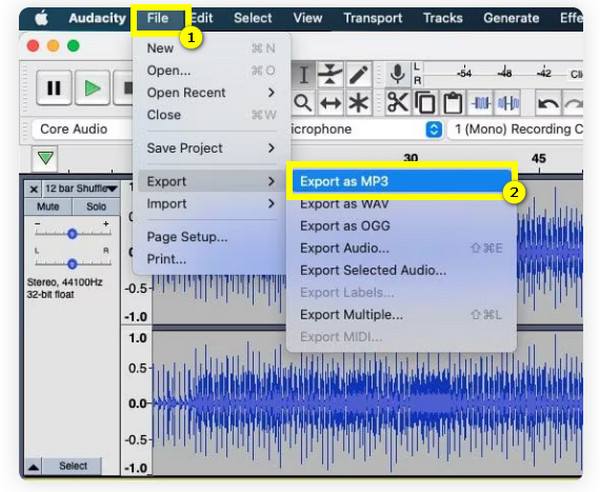Screen dimensions: 600x492
Task: Click the track gain slider knob
Action: click(72, 233)
